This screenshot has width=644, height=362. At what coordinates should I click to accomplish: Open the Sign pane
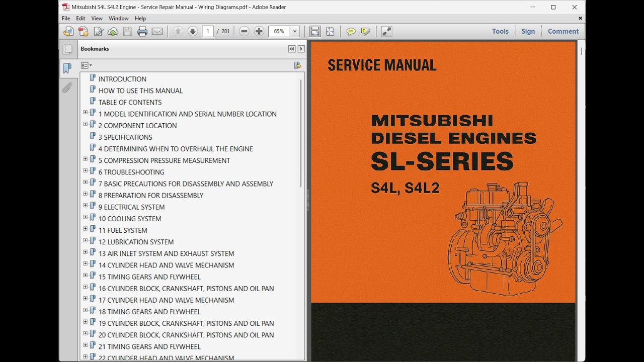[528, 31]
